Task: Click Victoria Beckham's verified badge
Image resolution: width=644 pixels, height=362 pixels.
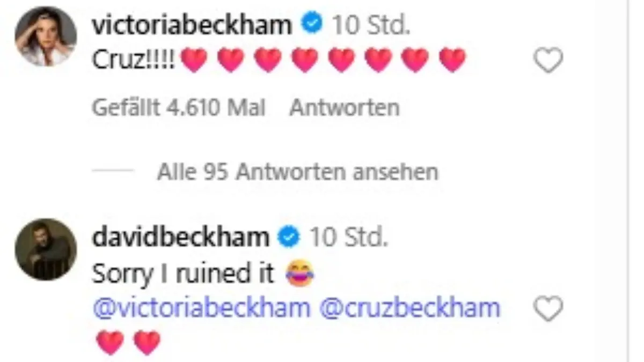Action: point(311,24)
